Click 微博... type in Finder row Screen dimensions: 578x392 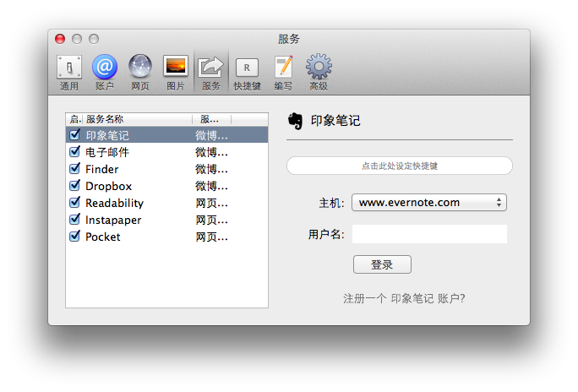coord(211,169)
